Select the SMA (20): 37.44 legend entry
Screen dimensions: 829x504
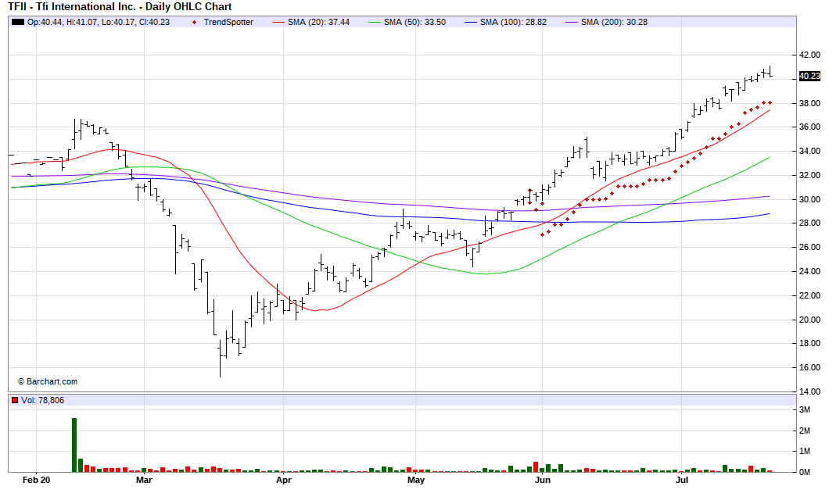[x=318, y=22]
